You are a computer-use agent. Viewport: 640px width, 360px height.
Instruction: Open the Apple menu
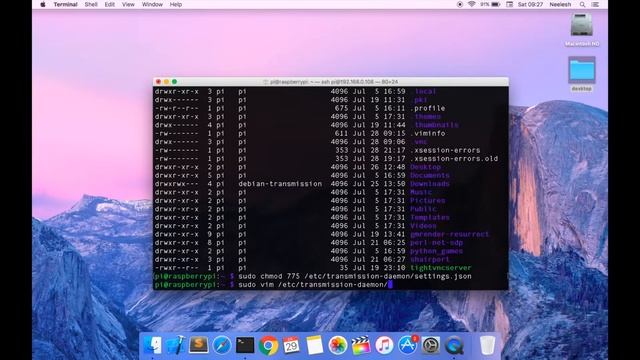coord(43,4)
